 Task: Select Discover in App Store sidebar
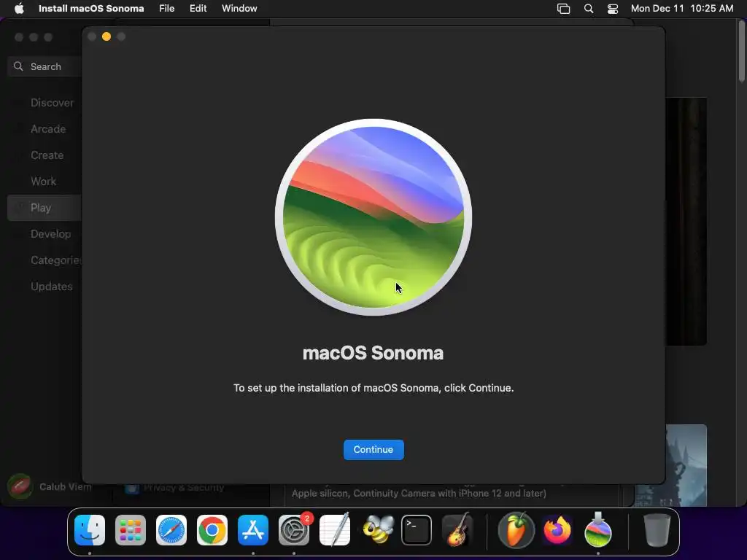[x=52, y=102]
